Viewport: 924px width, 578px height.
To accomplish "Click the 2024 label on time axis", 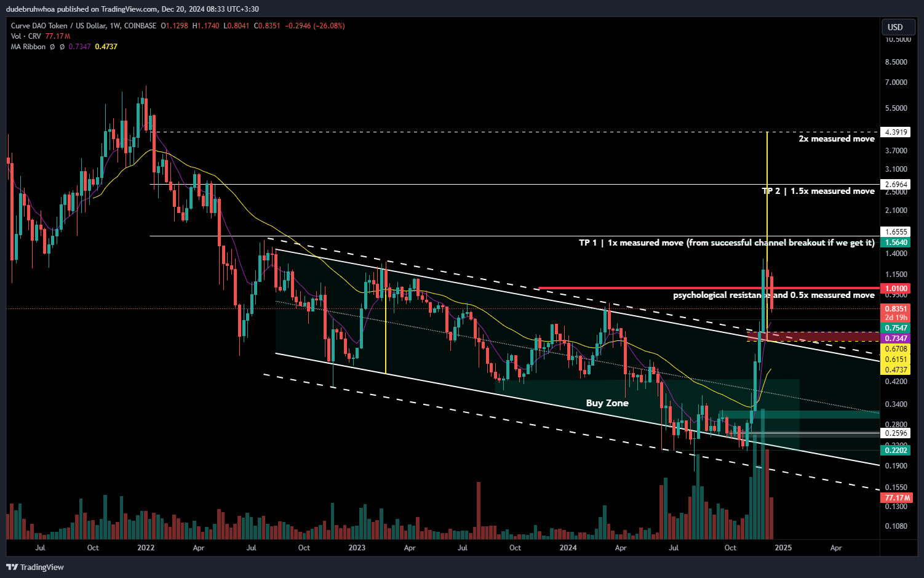I will click(x=568, y=548).
